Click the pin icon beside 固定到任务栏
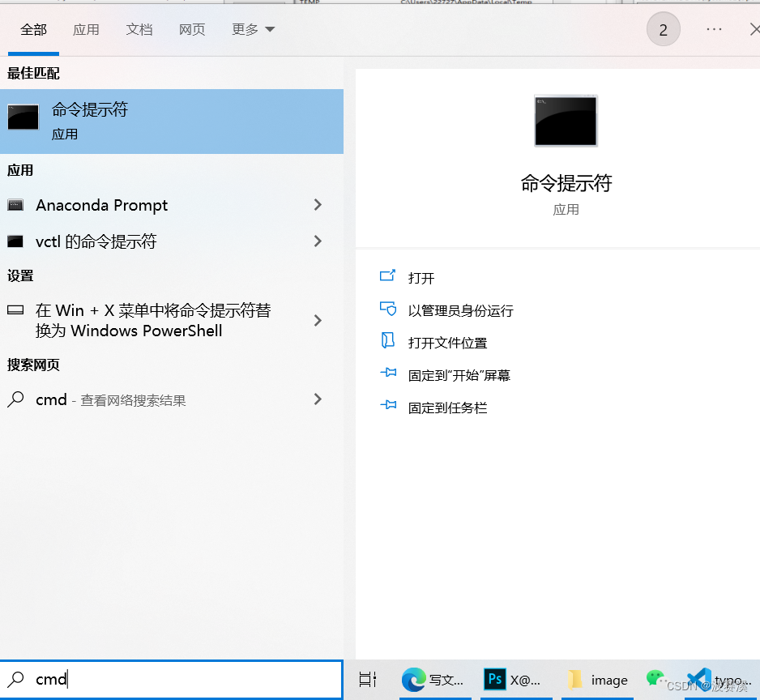760x700 pixels. pyautogui.click(x=388, y=405)
